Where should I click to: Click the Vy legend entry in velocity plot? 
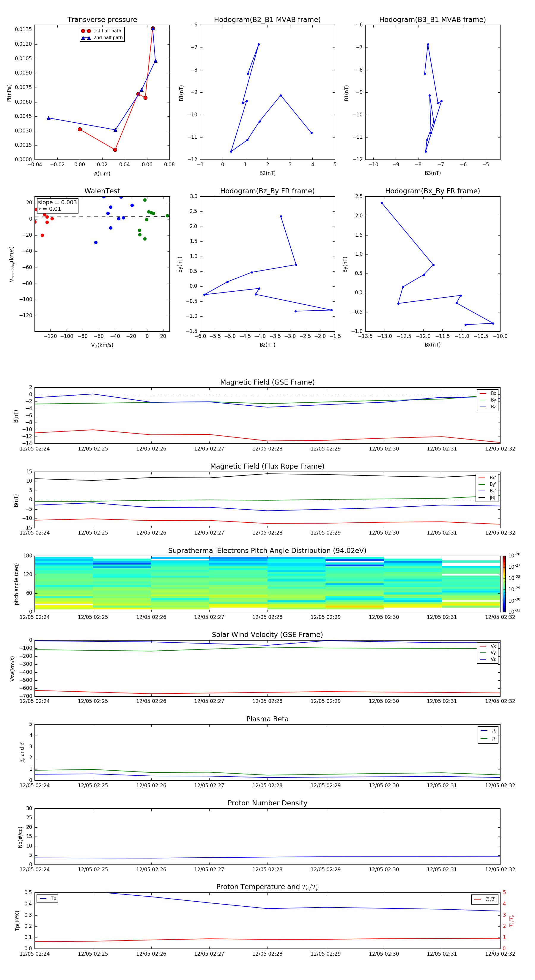point(488,653)
